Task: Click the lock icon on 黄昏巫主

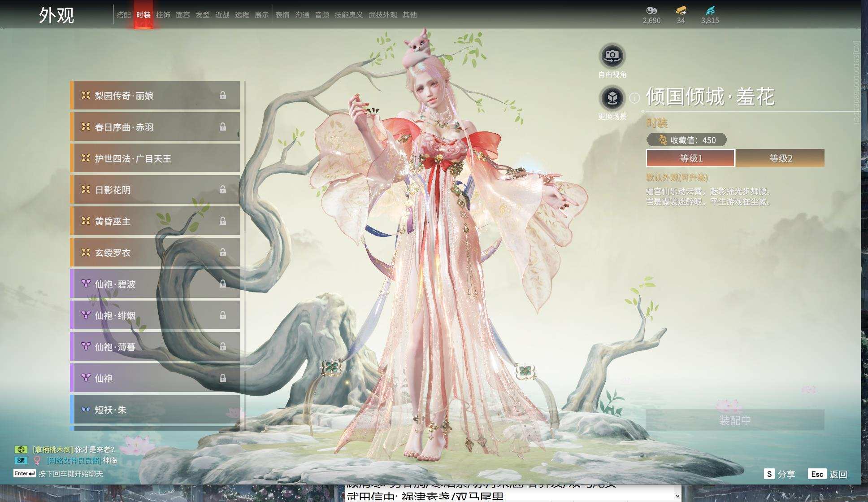Action: [222, 221]
